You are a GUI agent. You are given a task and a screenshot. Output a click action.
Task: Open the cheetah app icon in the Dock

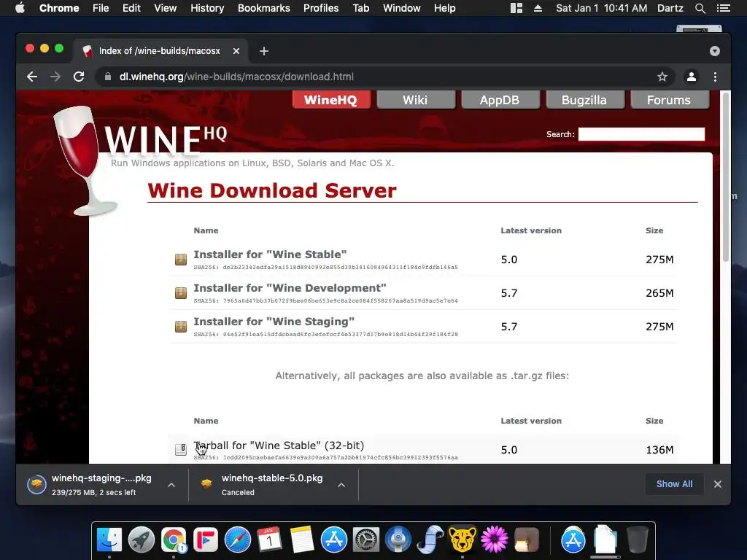462,540
